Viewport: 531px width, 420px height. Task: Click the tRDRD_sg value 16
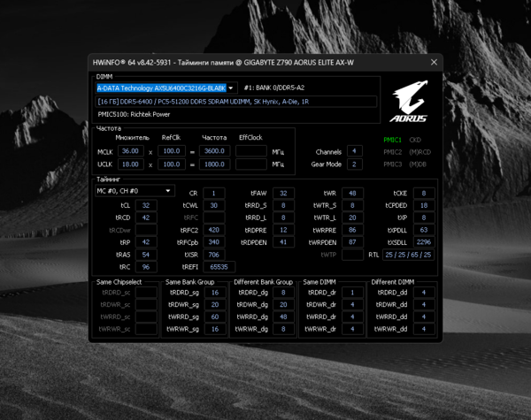click(x=215, y=293)
